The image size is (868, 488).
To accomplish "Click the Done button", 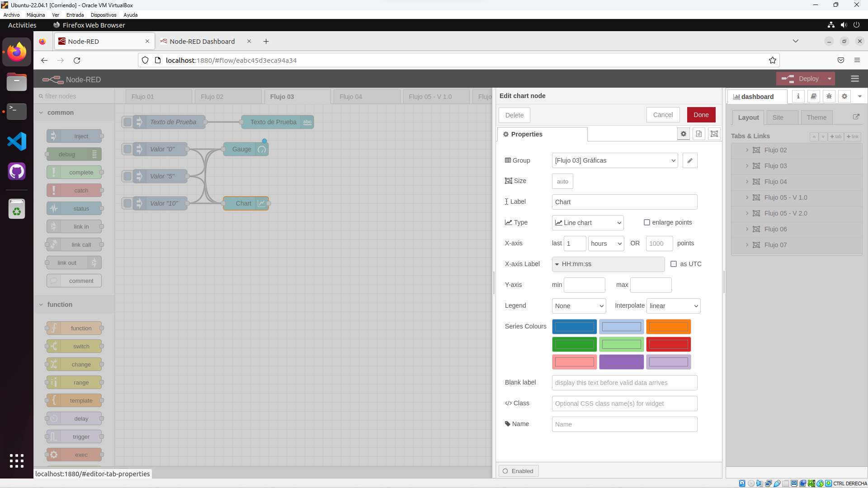I will coord(701,115).
